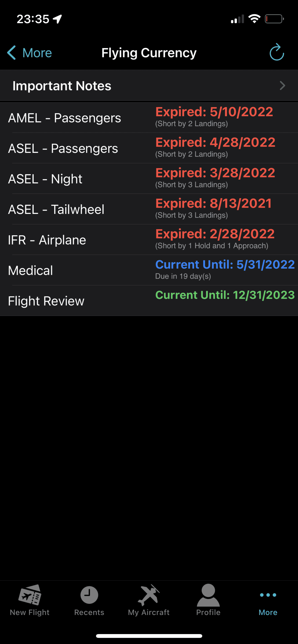Screen dimensions: 298x644
Task: Go back via the More label
Action: pyautogui.click(x=37, y=53)
